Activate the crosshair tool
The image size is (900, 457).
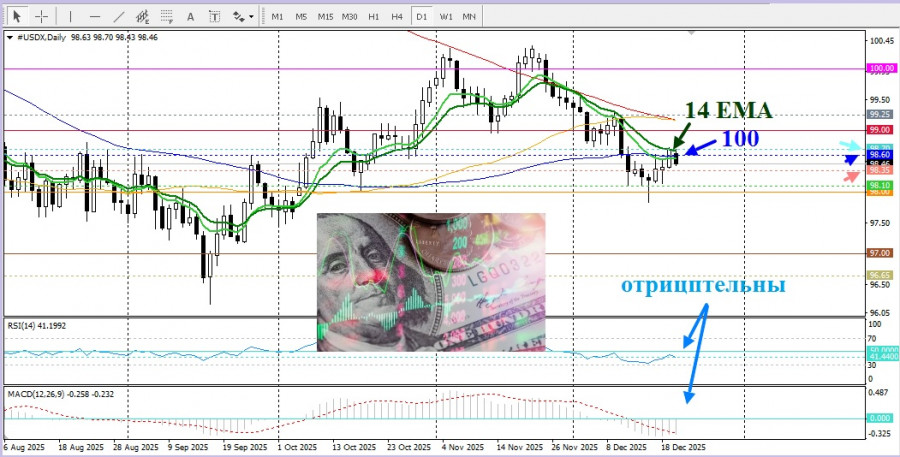pos(42,17)
